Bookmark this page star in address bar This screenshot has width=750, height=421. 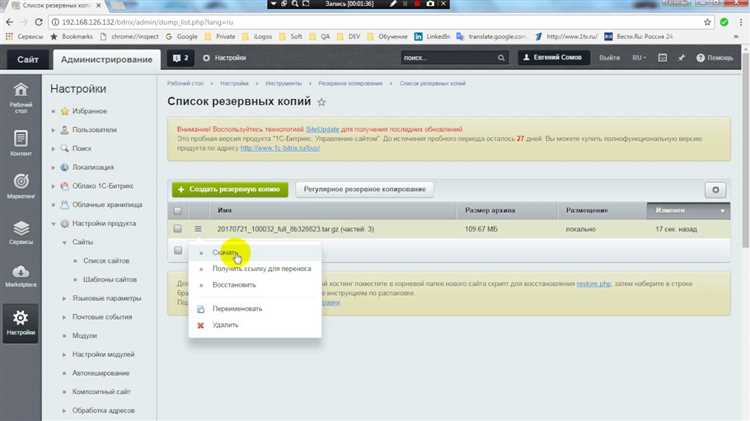pyautogui.click(x=707, y=22)
